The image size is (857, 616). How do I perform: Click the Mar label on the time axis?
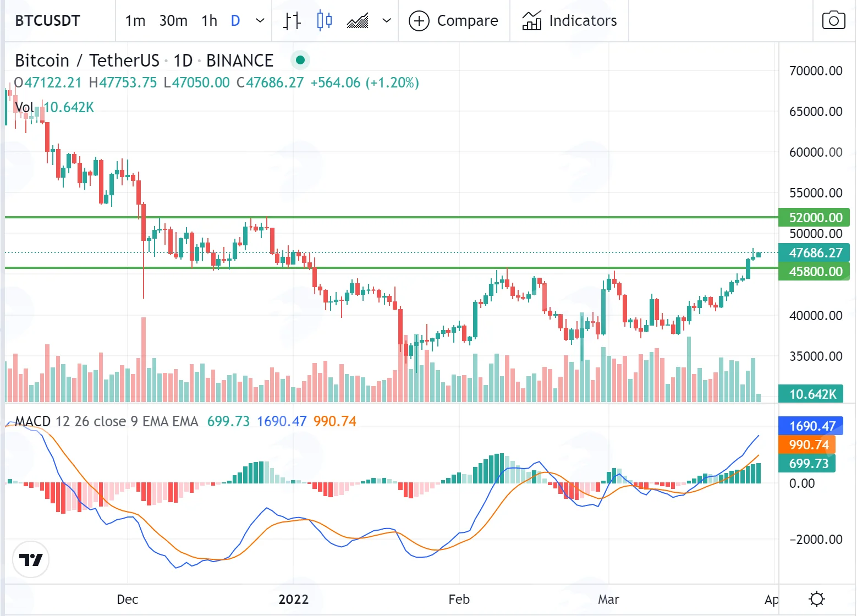point(609,599)
